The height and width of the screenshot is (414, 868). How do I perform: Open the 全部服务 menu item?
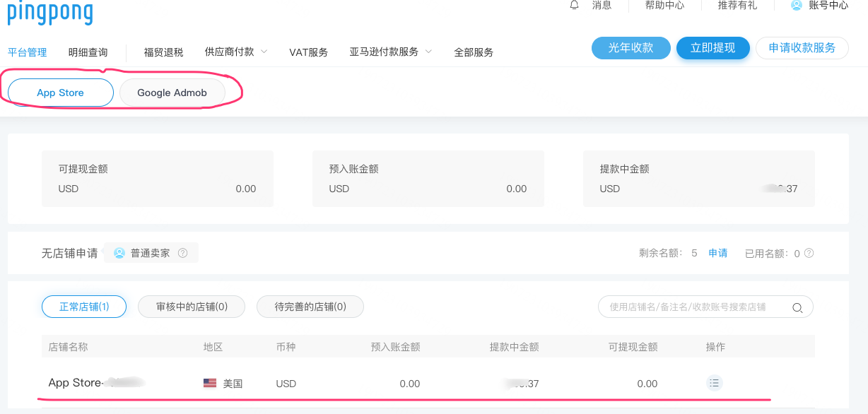click(x=474, y=52)
